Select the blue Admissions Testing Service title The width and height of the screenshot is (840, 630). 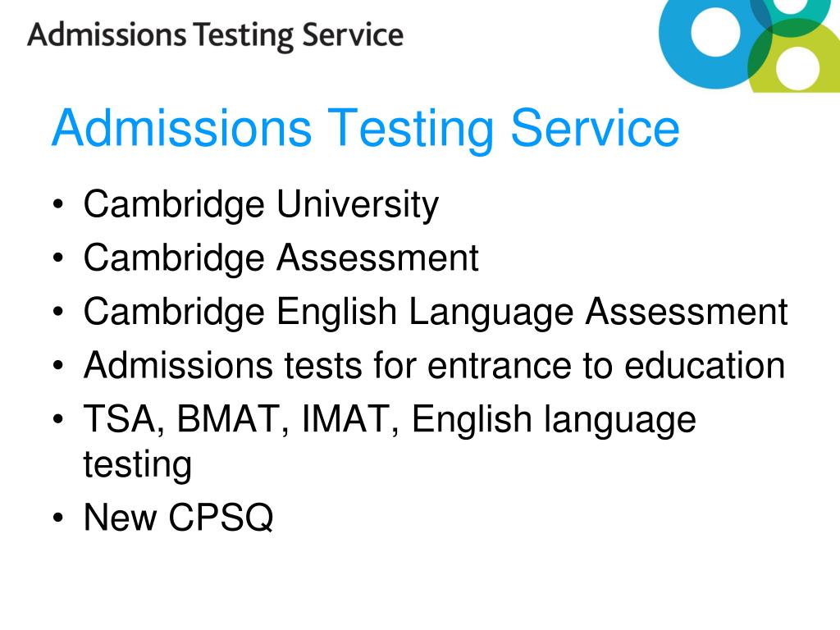tap(365, 128)
